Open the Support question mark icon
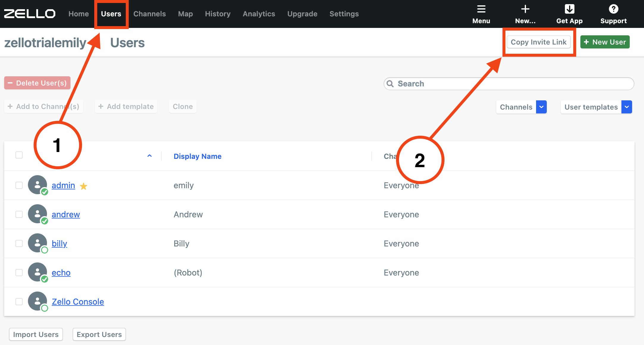 (x=613, y=9)
